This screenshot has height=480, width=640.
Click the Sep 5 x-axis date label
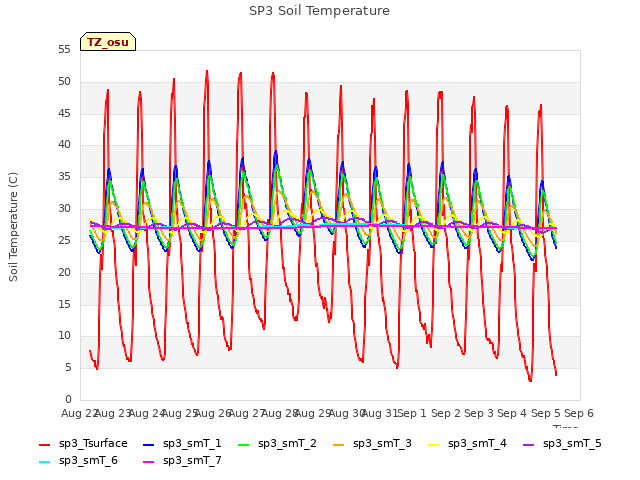click(545, 413)
